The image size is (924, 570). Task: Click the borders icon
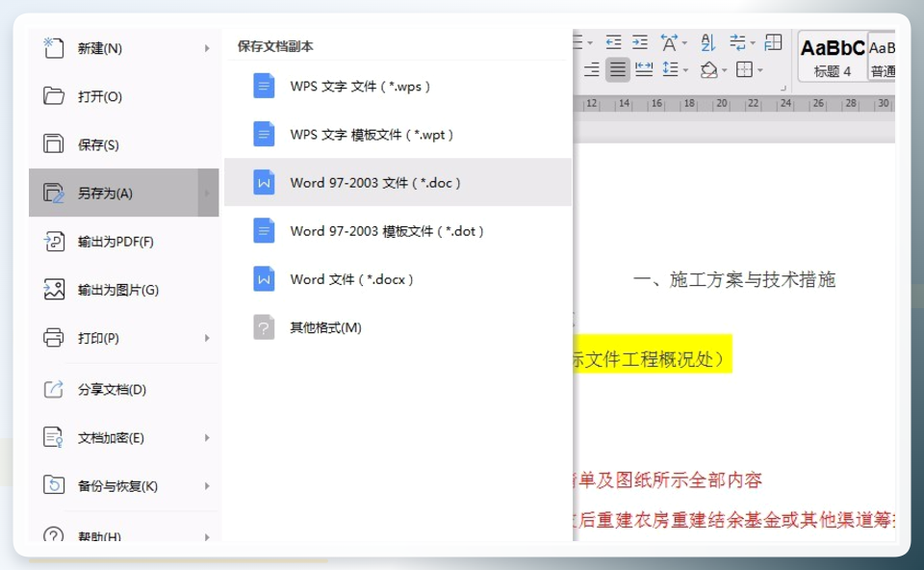point(744,69)
